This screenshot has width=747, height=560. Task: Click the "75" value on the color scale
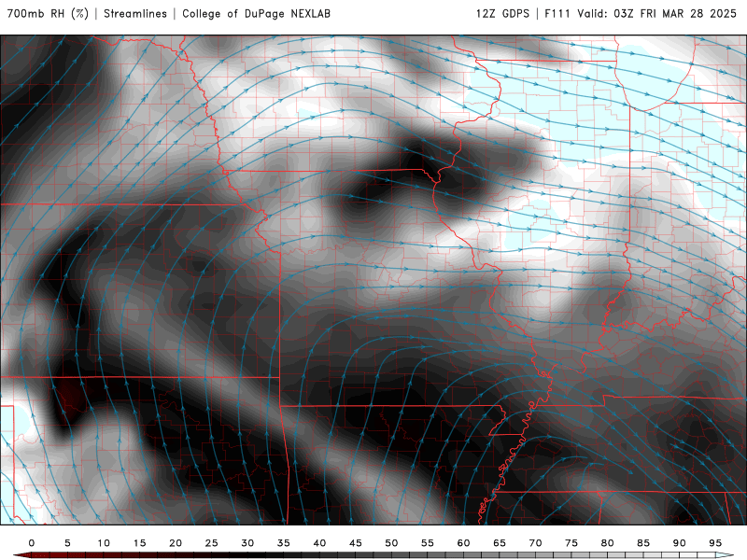click(x=571, y=543)
